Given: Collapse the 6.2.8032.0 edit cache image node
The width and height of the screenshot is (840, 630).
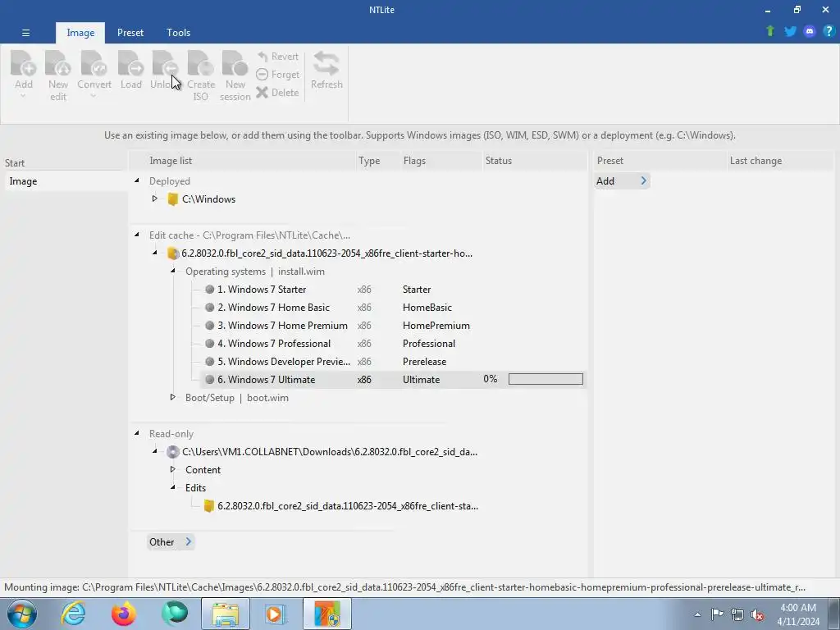Looking at the screenshot, I should pos(155,253).
